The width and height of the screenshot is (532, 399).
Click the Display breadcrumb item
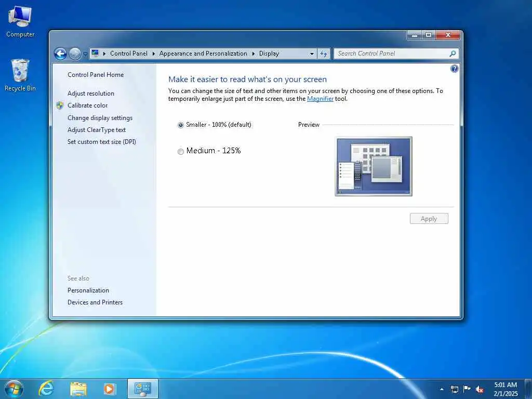269,54
